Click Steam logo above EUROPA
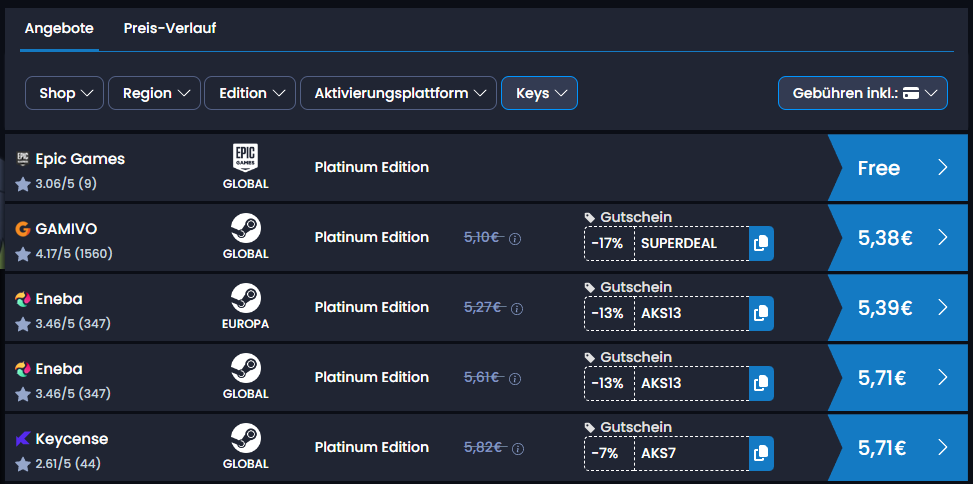The width and height of the screenshot is (973, 484). (246, 299)
